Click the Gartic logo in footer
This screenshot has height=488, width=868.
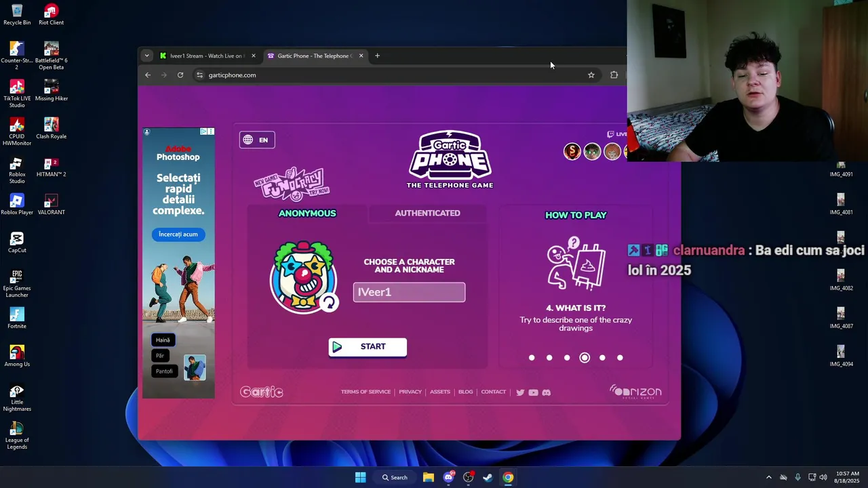(x=262, y=392)
